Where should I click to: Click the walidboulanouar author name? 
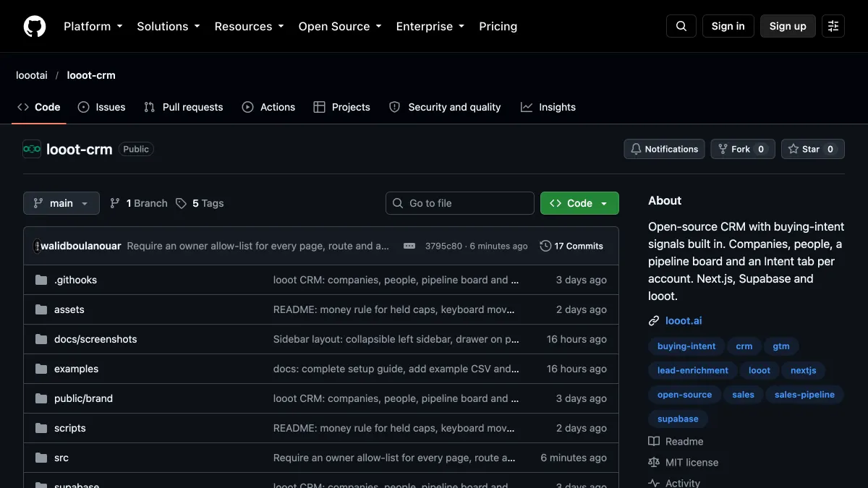pos(81,246)
